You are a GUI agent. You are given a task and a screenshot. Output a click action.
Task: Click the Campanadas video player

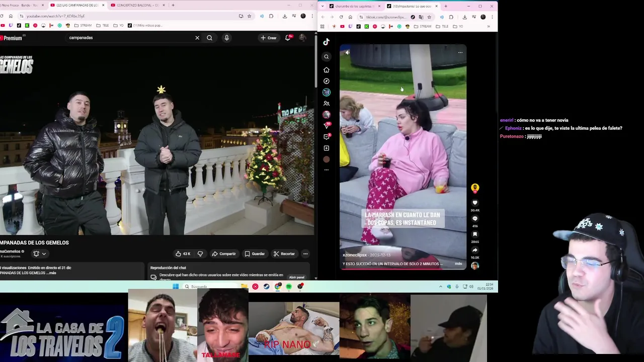(157, 141)
